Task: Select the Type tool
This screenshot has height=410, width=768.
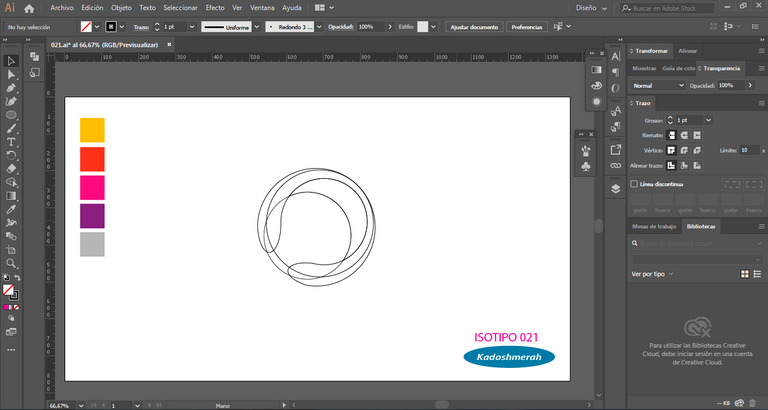Action: [x=11, y=142]
